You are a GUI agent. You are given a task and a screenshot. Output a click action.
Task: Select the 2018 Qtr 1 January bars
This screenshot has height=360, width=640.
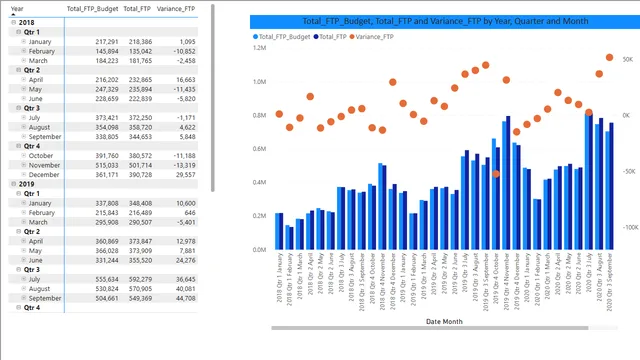coord(279,231)
